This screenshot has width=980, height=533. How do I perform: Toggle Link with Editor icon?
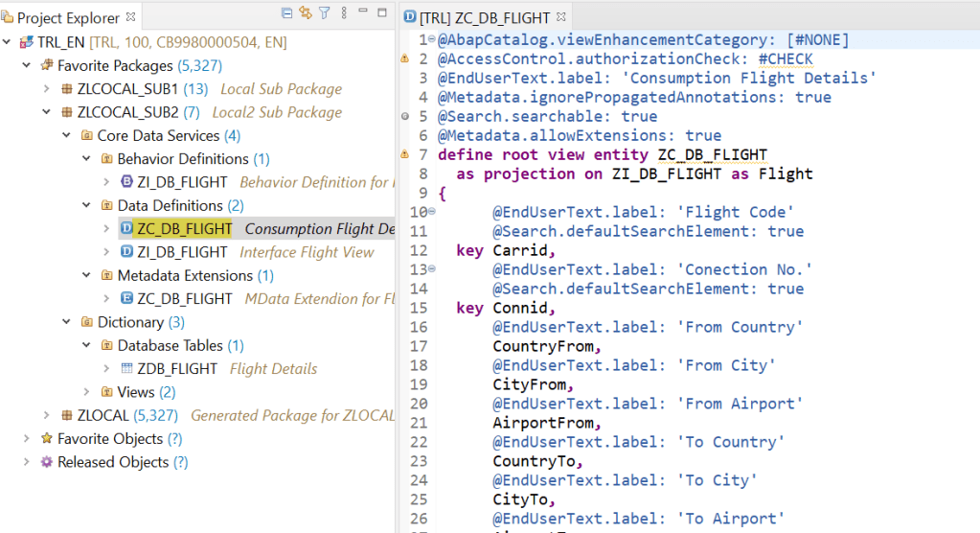click(x=305, y=12)
